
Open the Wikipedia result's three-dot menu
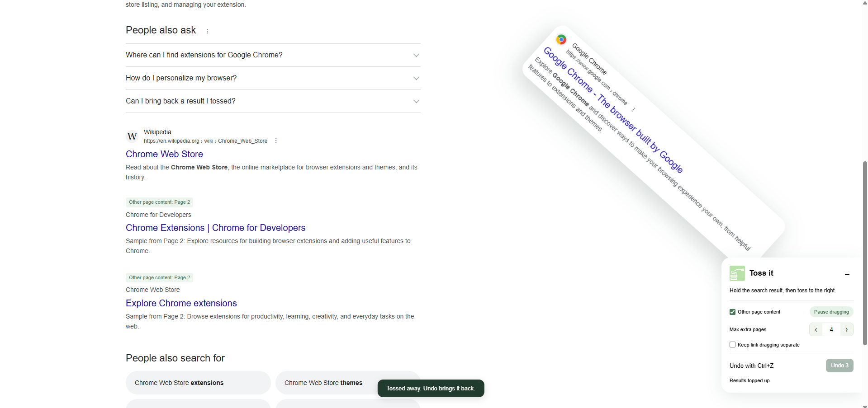276,141
